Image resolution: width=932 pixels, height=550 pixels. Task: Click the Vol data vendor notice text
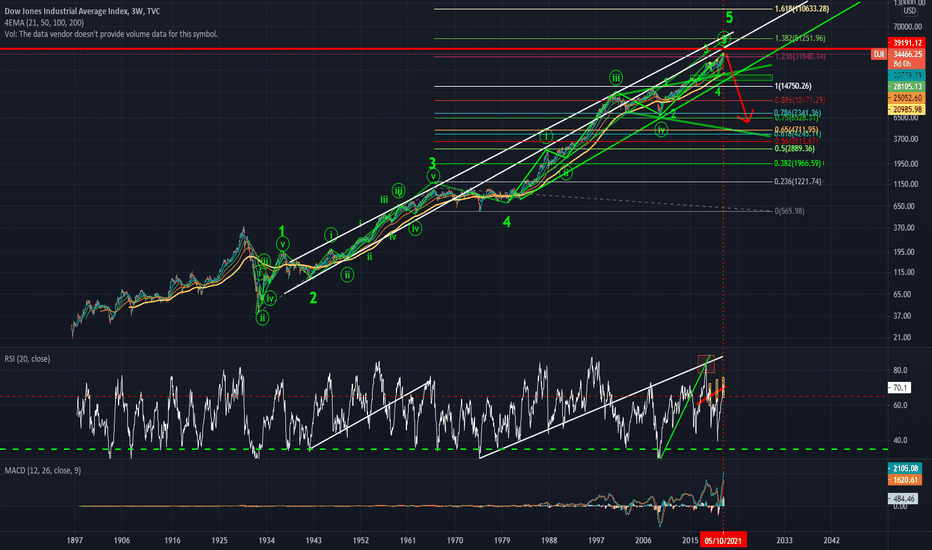(x=111, y=34)
